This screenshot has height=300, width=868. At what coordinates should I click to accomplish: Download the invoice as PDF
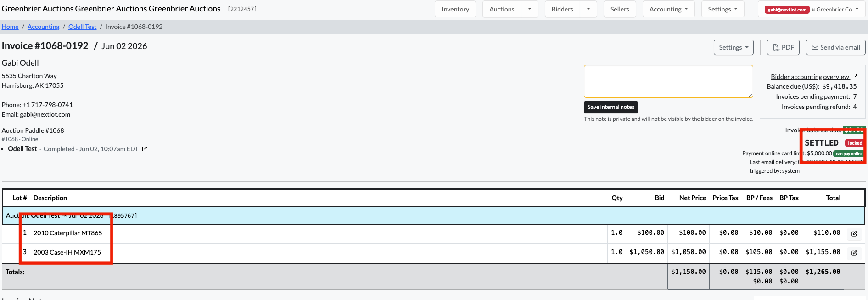(x=784, y=47)
